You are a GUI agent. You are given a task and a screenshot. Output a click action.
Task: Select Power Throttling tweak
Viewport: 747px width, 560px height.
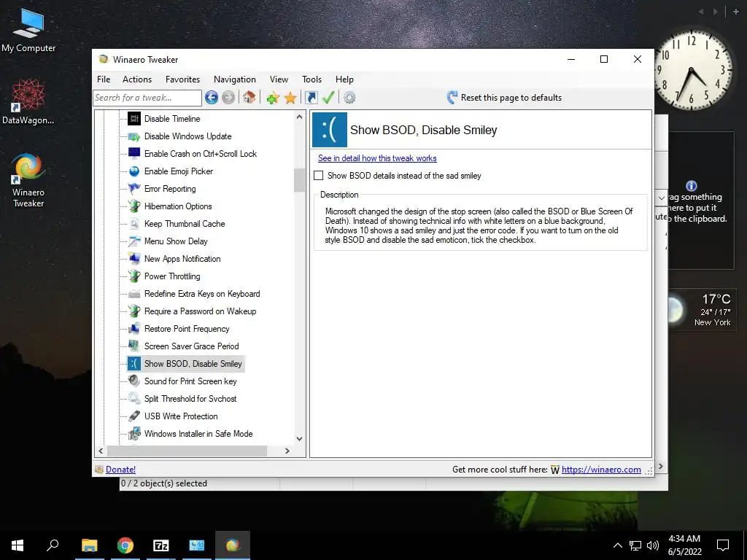coord(172,276)
